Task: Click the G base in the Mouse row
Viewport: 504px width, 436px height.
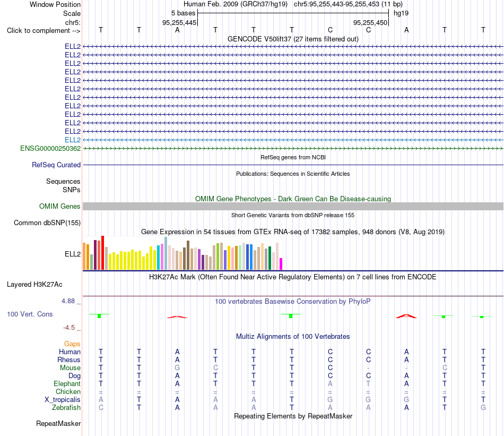Action: click(x=177, y=368)
